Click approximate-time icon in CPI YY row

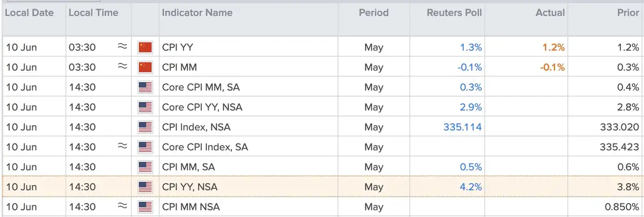click(123, 47)
